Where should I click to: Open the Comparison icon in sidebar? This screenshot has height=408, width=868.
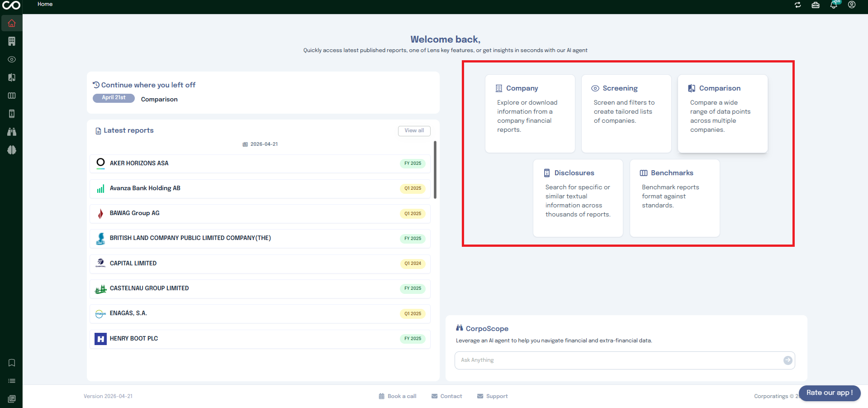pyautogui.click(x=12, y=77)
